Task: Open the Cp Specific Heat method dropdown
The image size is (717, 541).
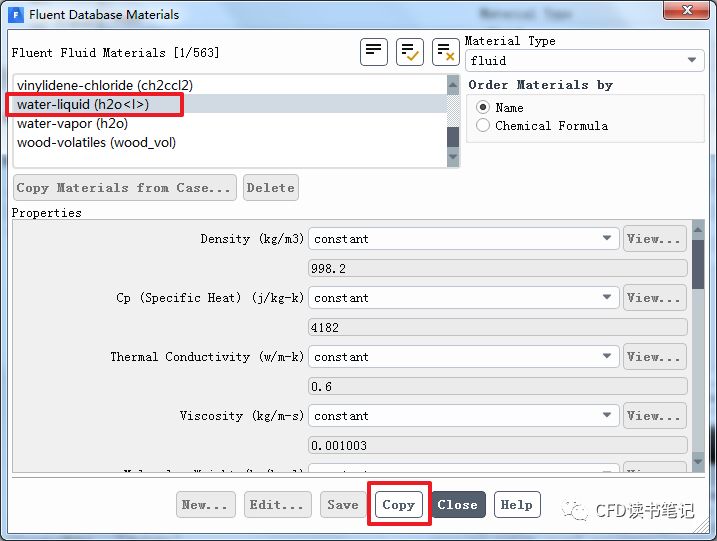Action: click(x=464, y=297)
